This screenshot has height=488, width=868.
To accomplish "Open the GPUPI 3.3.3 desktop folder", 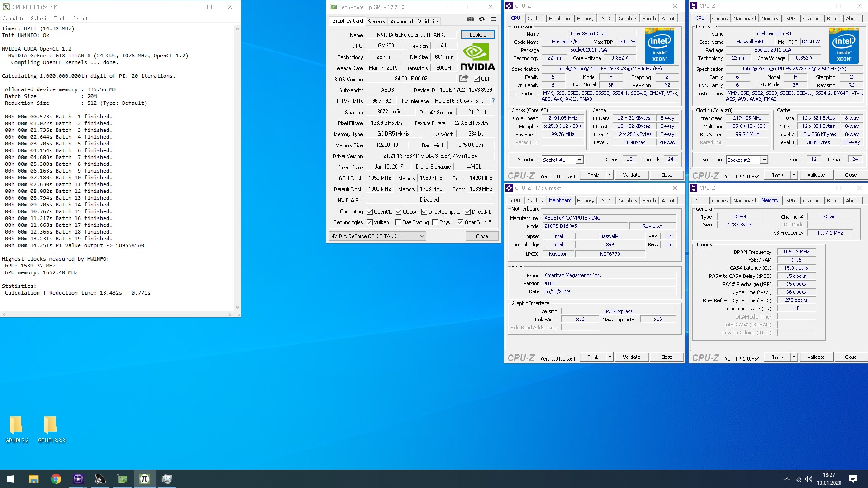I will (51, 429).
